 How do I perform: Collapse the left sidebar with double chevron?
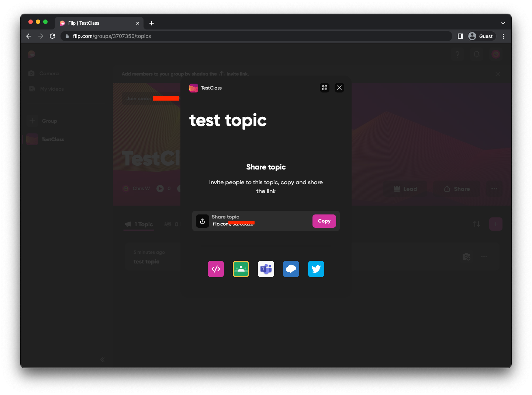coord(103,360)
